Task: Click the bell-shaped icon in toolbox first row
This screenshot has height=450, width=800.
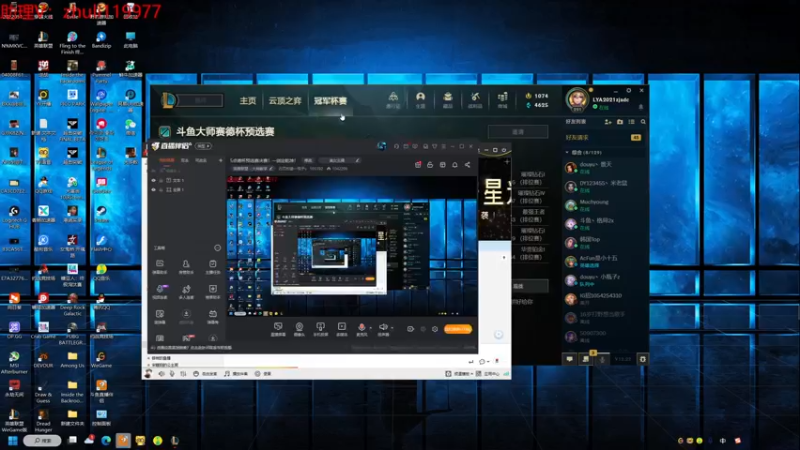Action: [x=186, y=266]
